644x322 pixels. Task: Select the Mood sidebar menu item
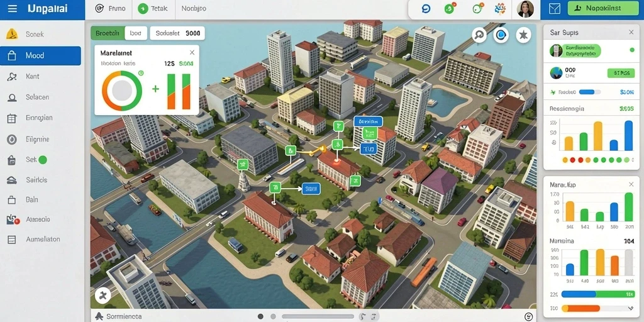click(40, 55)
